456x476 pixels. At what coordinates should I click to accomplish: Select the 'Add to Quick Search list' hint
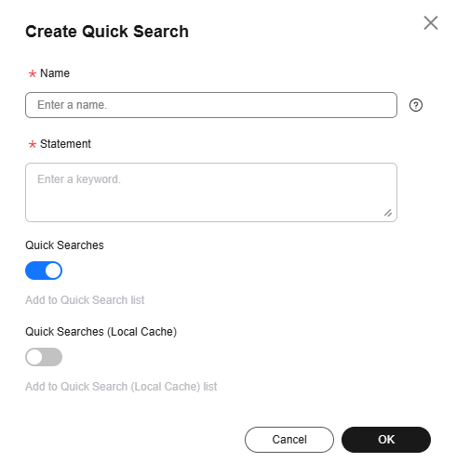coord(85,300)
